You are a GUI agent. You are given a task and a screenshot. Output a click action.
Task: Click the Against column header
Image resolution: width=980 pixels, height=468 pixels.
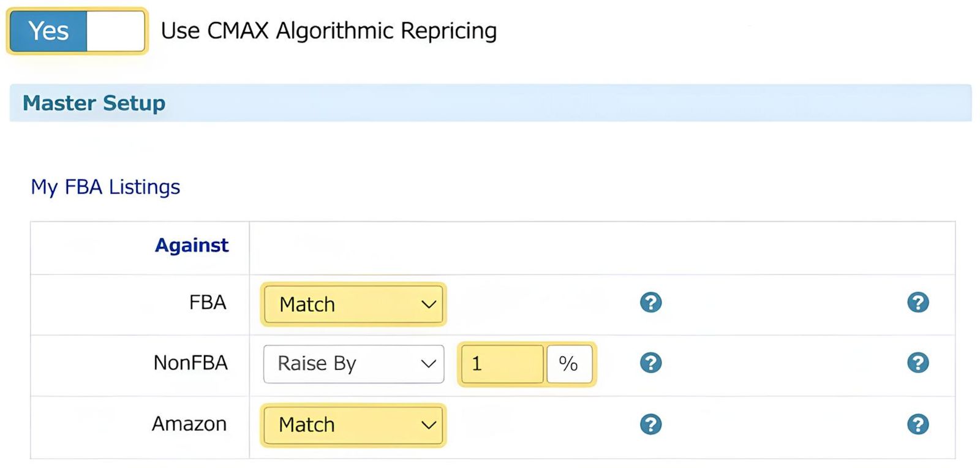[191, 245]
